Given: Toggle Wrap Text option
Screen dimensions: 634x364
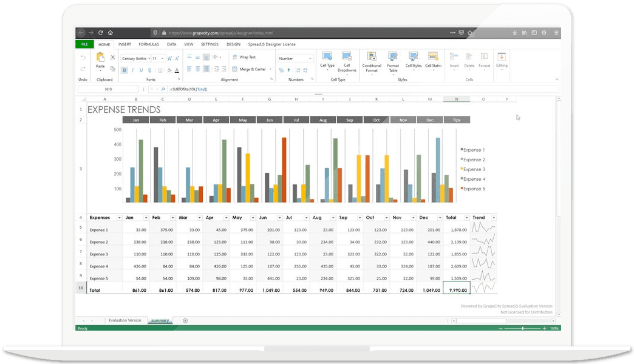Looking at the screenshot, I should 244,57.
